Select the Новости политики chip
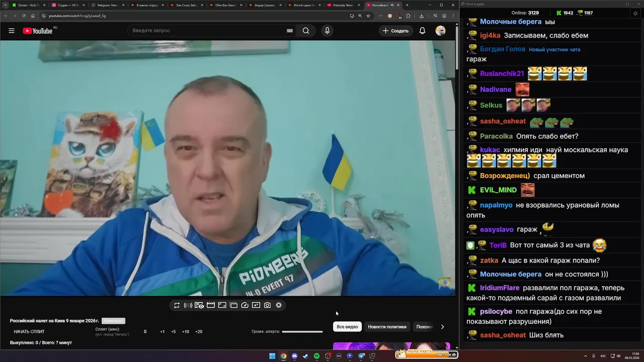Viewport: 644px width, 362px height. click(387, 327)
